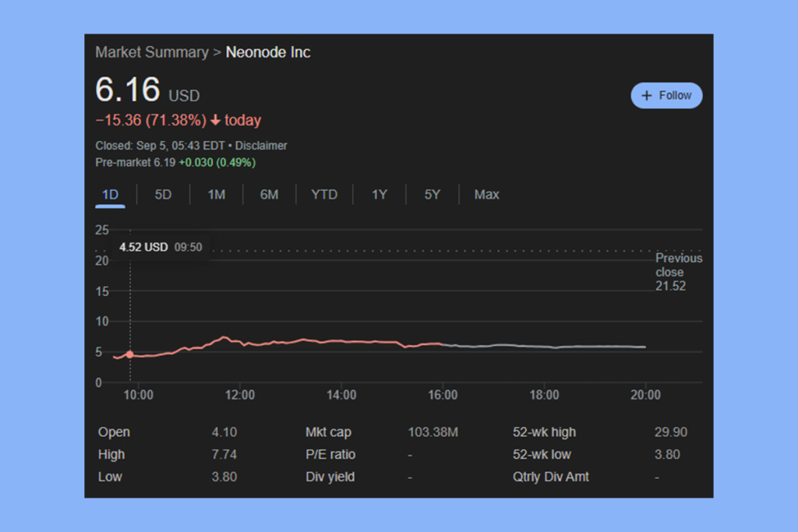Select the 5Y chart range

point(433,194)
